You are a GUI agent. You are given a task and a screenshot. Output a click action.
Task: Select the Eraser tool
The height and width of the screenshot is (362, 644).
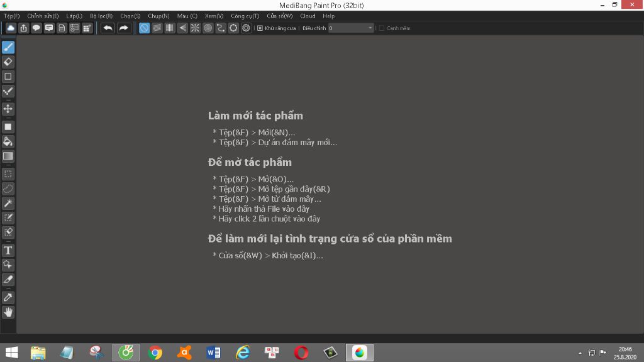(8, 62)
